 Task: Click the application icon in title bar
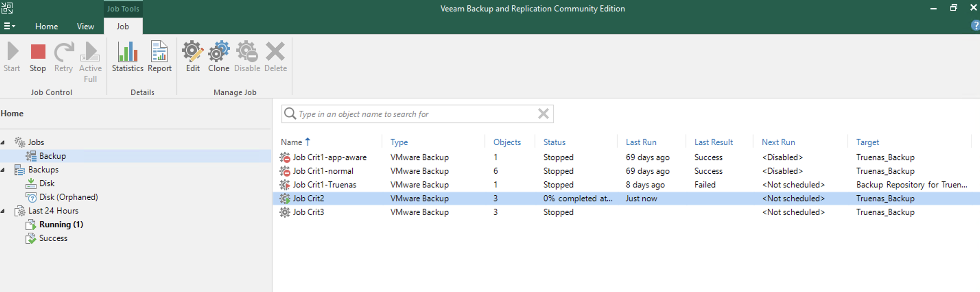pos(7,8)
